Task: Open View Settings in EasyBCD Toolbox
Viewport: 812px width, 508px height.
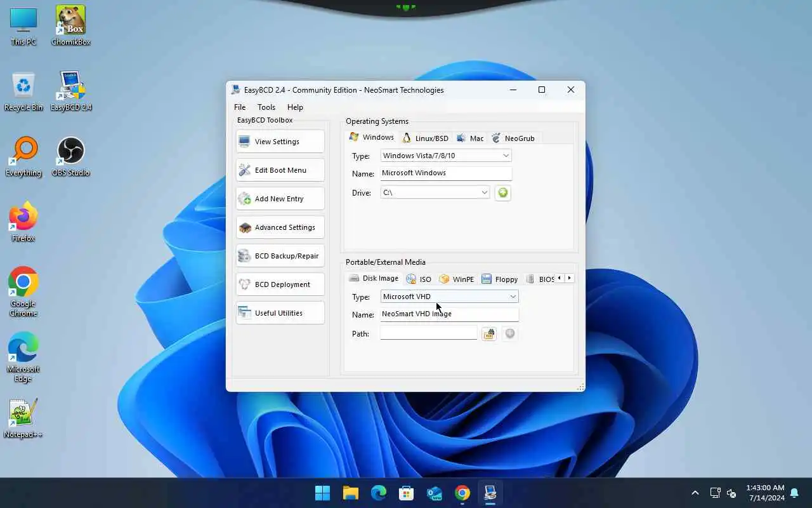Action: 280,142
